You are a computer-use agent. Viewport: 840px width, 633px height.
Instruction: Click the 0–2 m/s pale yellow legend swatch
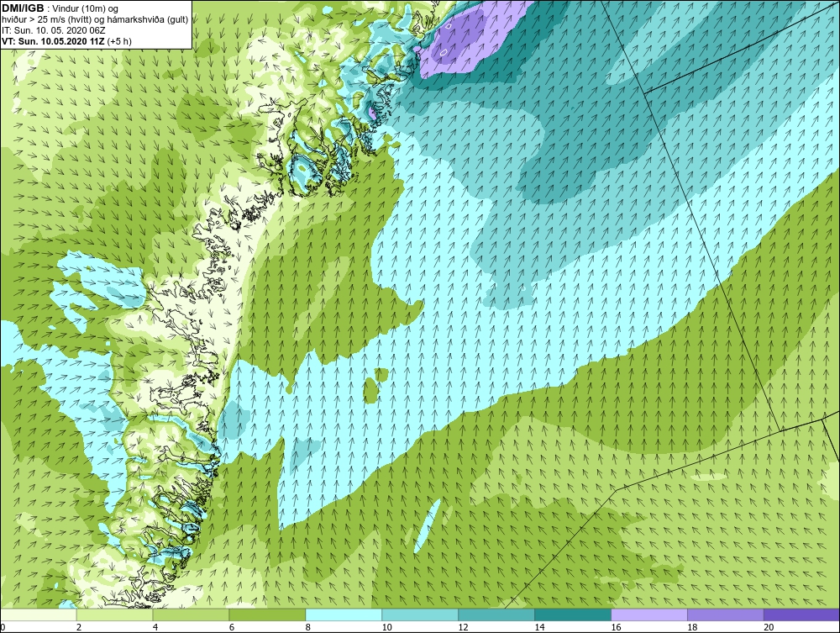point(39,615)
